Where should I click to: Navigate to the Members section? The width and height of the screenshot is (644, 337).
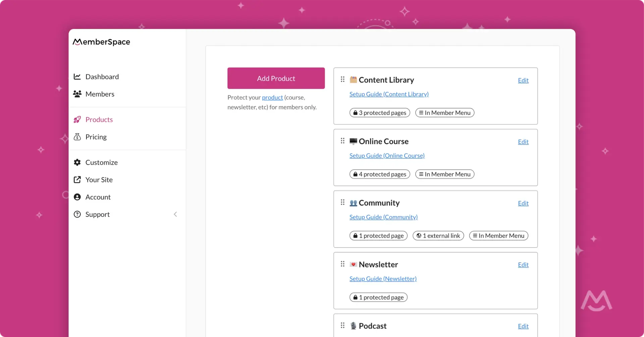tap(100, 94)
